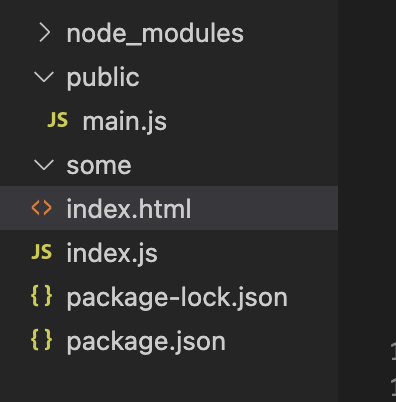Screen dimensions: 396x402
Task: Click the JS icon next to index.js
Action: pos(42,252)
